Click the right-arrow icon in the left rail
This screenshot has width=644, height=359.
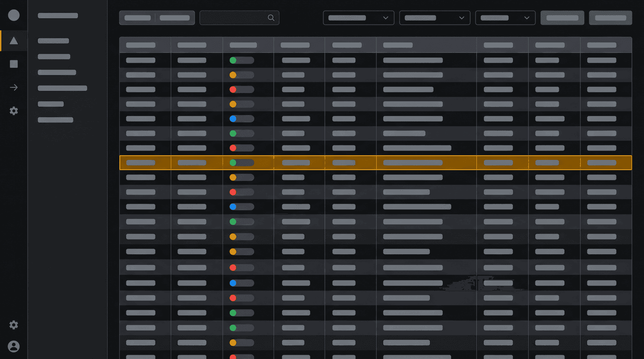tap(14, 87)
